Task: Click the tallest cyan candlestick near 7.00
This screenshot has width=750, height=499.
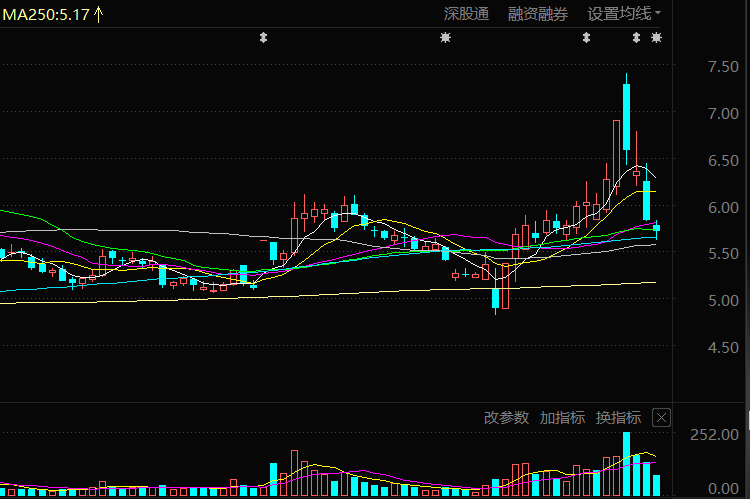Action: (627, 117)
